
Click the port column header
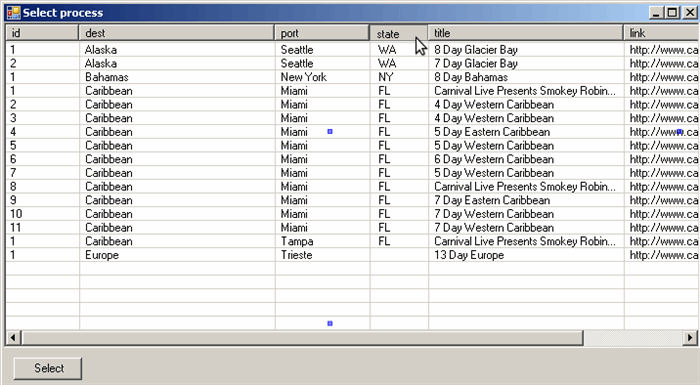click(x=322, y=33)
